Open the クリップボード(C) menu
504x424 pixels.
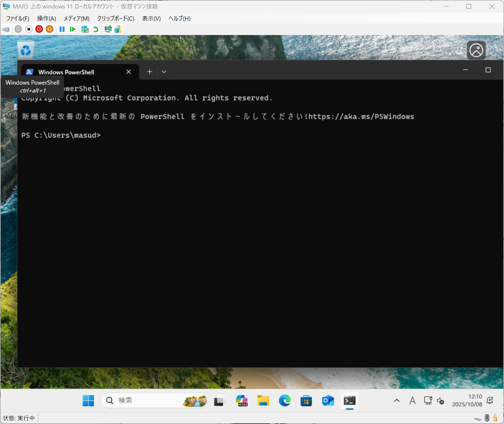(116, 19)
